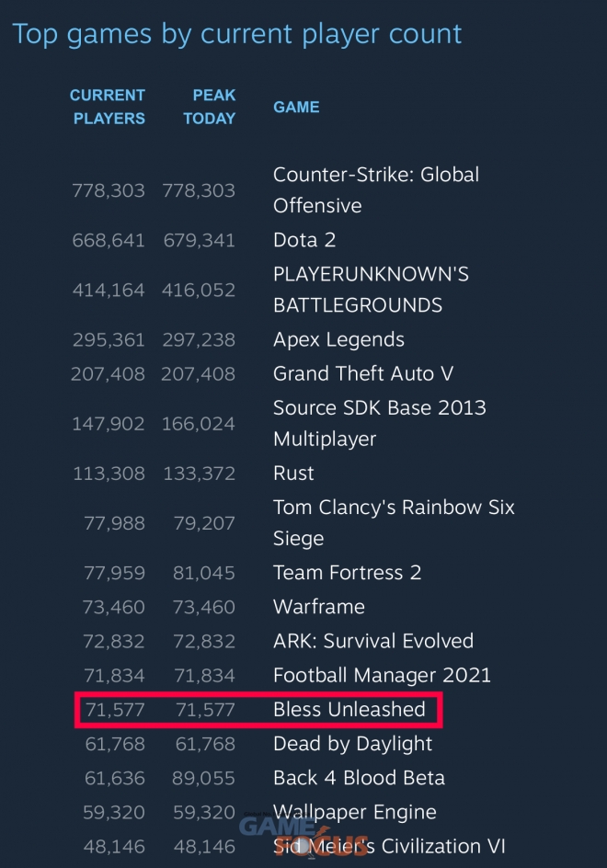Click the Top games by current player count heading
This screenshot has width=607, height=868.
click(x=237, y=35)
